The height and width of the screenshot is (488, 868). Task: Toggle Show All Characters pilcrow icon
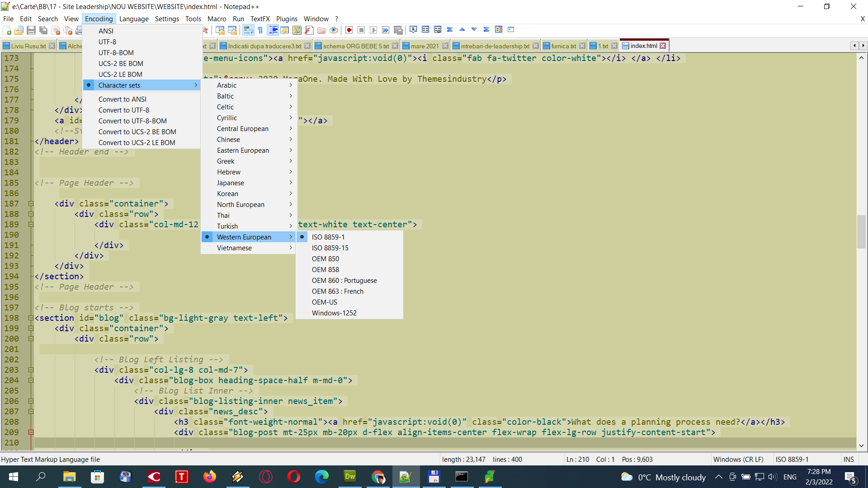tap(260, 30)
